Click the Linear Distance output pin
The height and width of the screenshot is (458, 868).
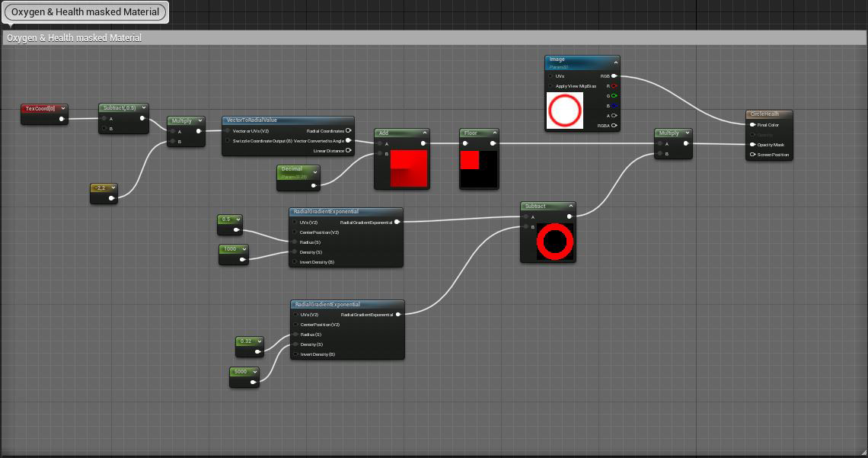[348, 151]
